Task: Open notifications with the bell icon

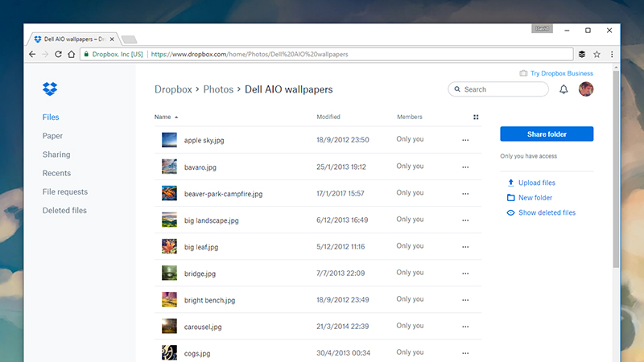Action: 563,89
